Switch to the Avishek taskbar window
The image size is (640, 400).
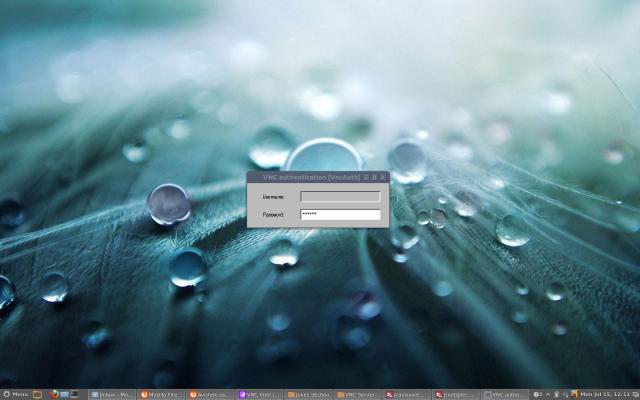coord(210,394)
